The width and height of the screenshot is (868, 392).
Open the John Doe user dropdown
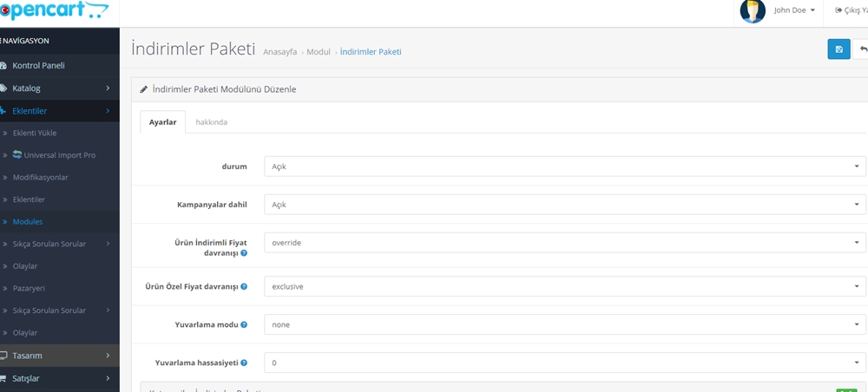(x=794, y=10)
